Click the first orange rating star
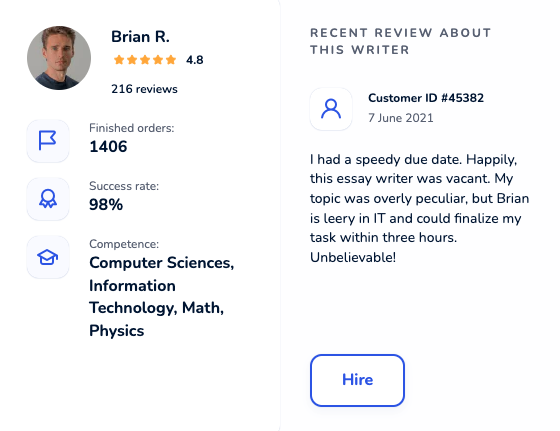The width and height of the screenshot is (560, 431). pyautogui.click(x=119, y=60)
